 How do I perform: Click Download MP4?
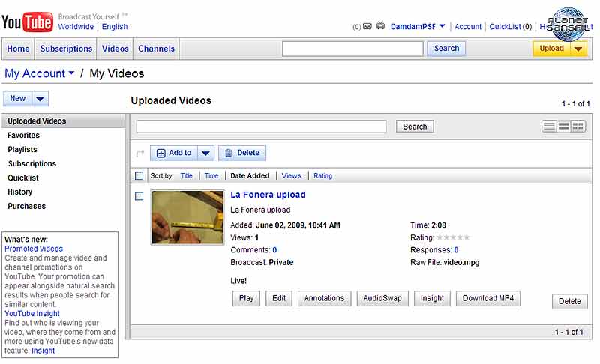coord(488,298)
